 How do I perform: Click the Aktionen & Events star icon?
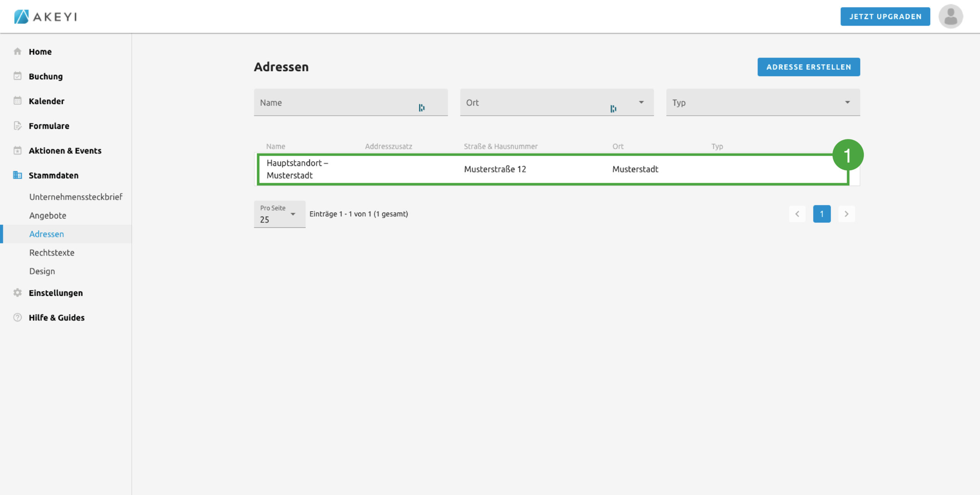pyautogui.click(x=18, y=150)
